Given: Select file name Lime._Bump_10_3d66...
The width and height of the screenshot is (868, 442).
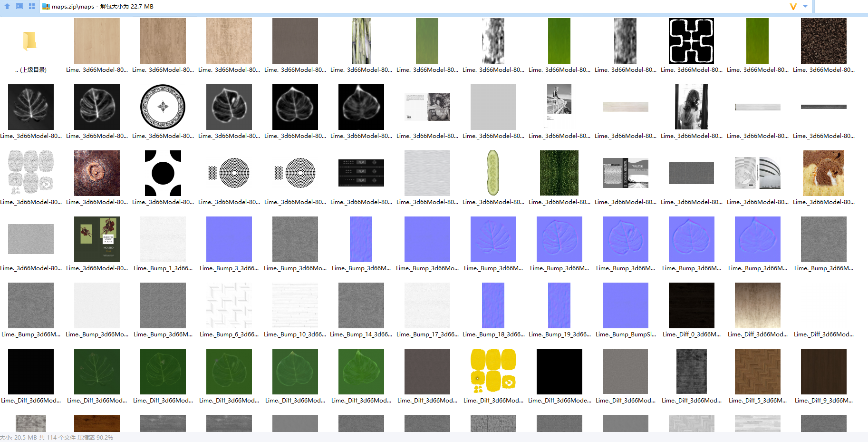Looking at the screenshot, I should 295,334.
